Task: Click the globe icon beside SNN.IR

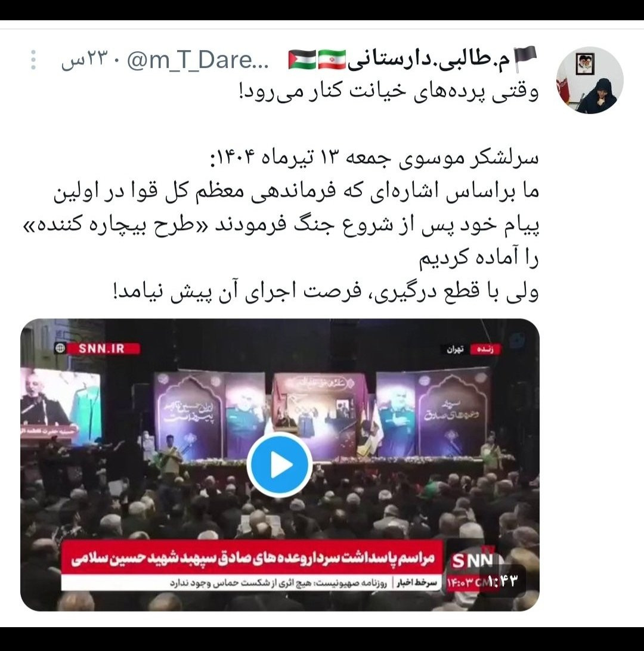Action: pos(61,348)
